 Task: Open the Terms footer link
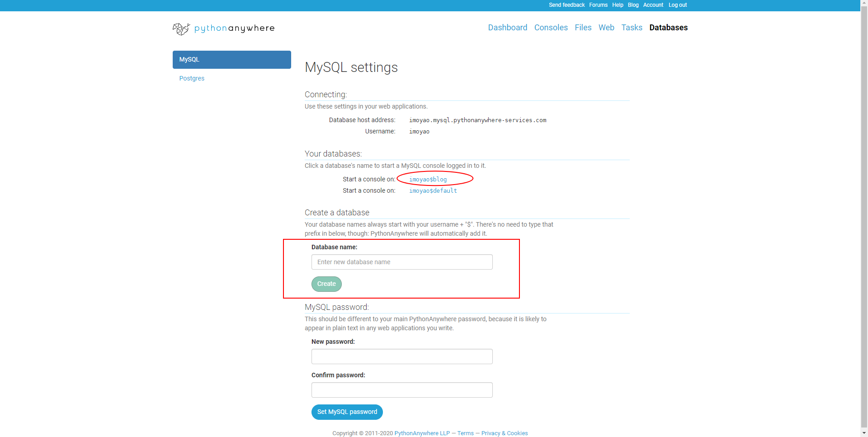(465, 433)
